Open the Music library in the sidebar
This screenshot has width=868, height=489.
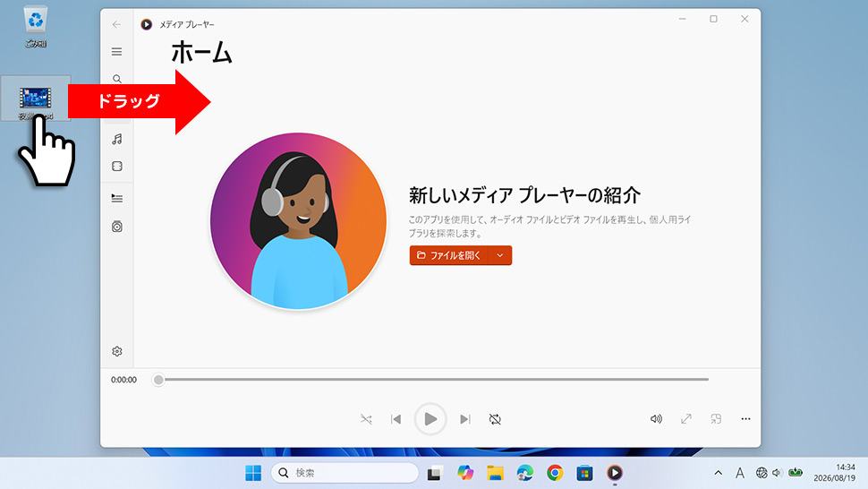[x=117, y=139]
